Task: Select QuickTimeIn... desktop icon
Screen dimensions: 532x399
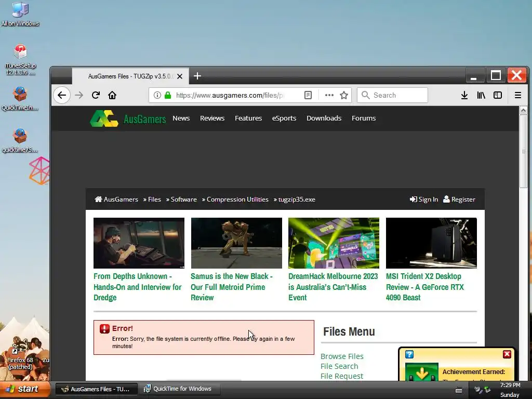Action: (20, 98)
